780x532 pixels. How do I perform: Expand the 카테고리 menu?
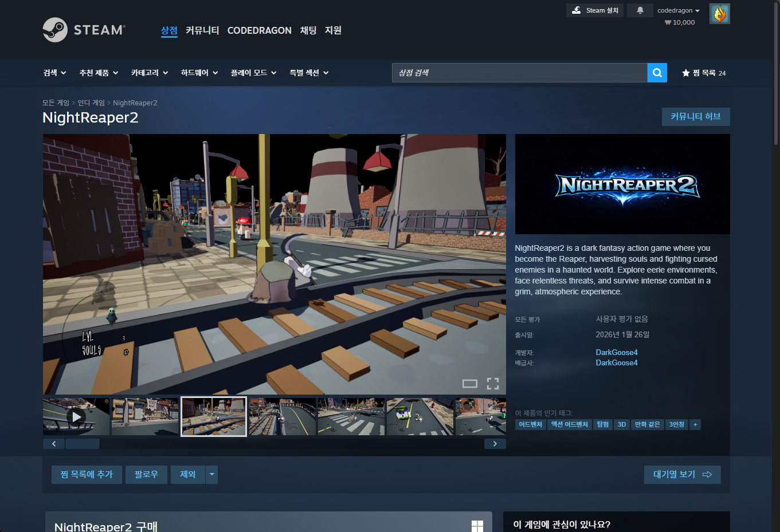[150, 73]
